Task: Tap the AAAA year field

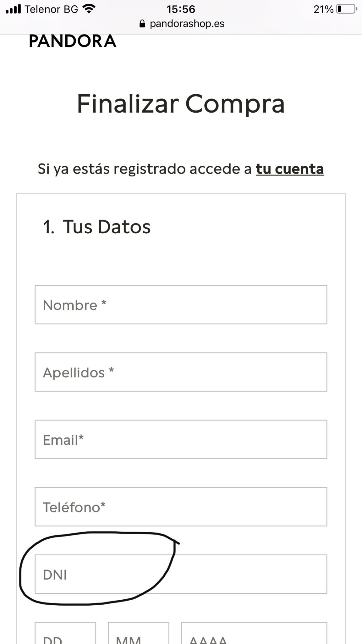Action: click(254, 634)
